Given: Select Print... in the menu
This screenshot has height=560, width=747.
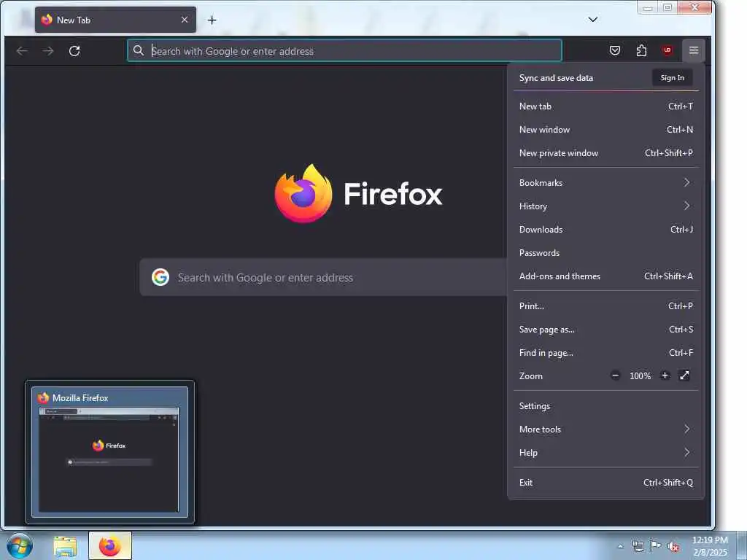Looking at the screenshot, I should [606, 306].
